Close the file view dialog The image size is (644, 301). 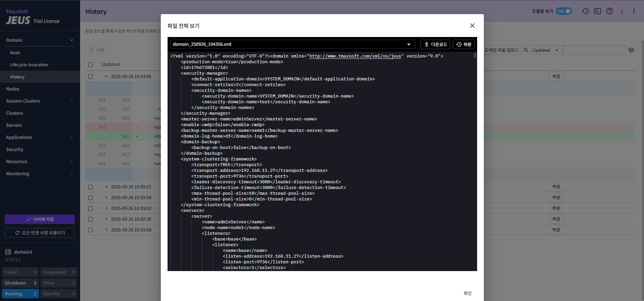point(472,26)
